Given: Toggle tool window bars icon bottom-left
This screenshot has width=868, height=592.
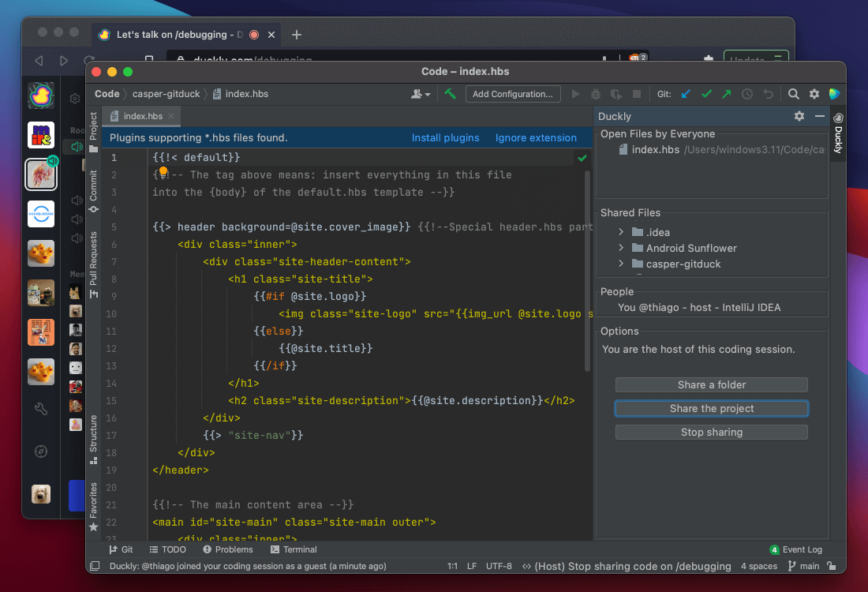Looking at the screenshot, I should coord(95,566).
